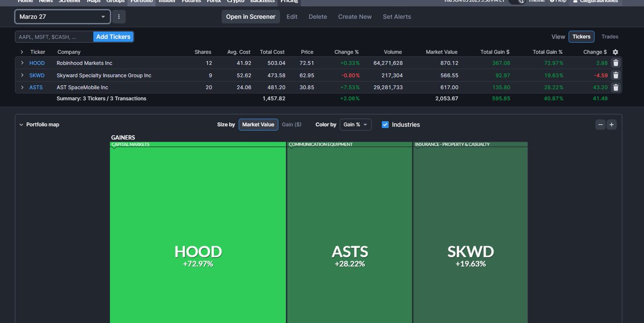Focus the ticker entry input field

(x=54, y=37)
